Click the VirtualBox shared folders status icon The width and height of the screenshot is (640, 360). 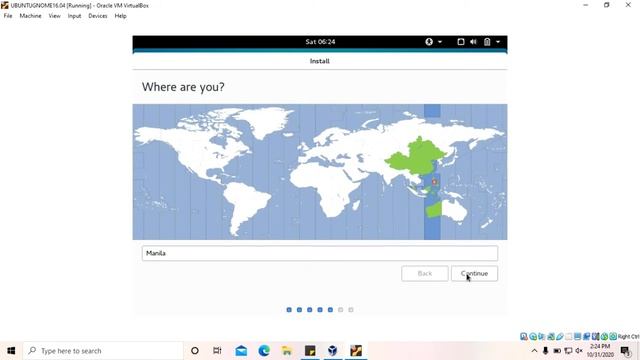point(569,336)
